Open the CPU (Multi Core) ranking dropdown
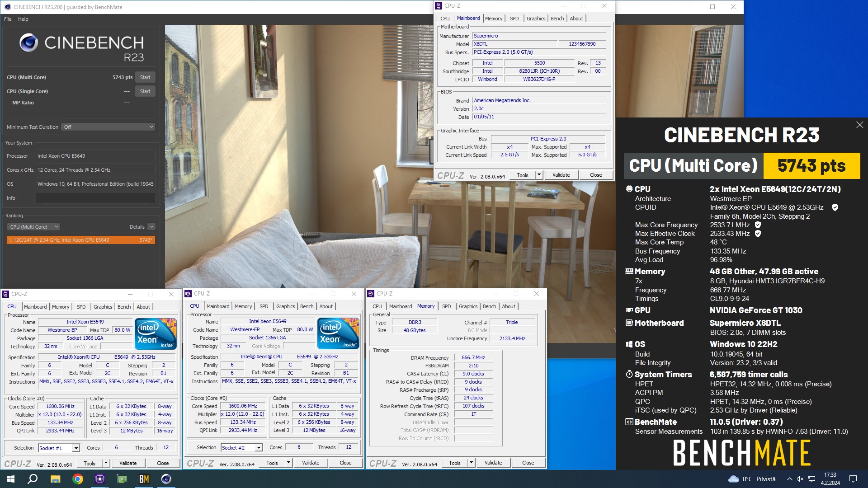 [34, 227]
